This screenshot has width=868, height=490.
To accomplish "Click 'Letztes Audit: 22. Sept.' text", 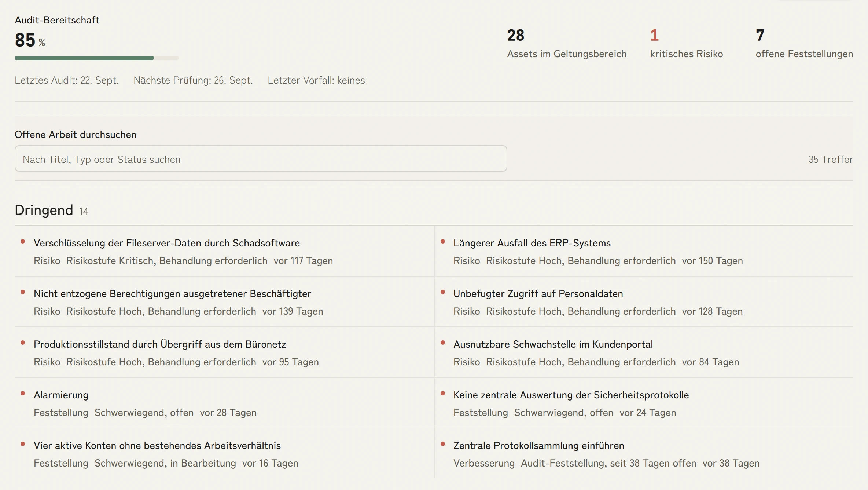I will (x=67, y=80).
